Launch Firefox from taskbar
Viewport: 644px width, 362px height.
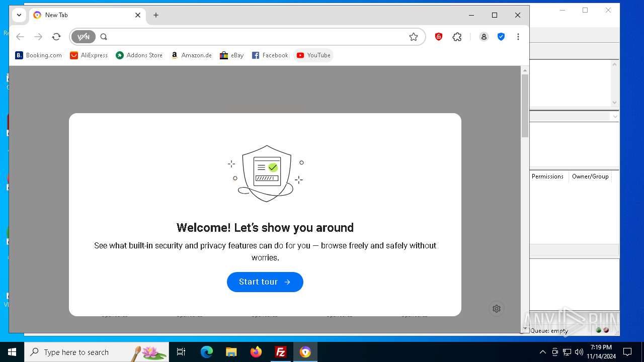[x=256, y=352]
